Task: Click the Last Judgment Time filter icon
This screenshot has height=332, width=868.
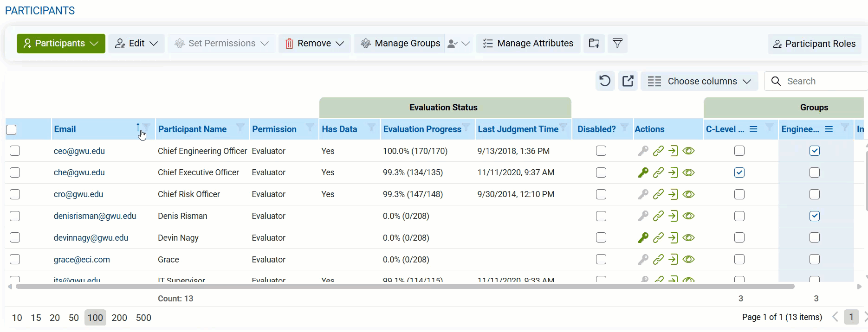Action: pos(563,127)
